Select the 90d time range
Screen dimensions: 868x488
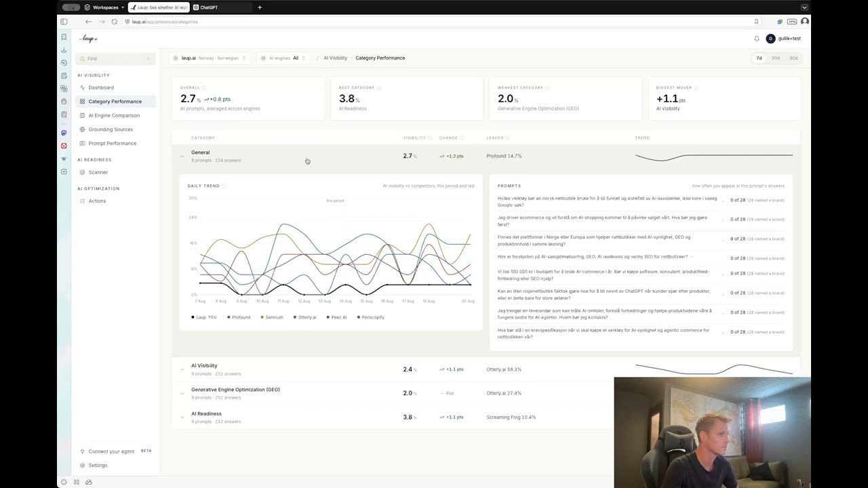point(793,58)
